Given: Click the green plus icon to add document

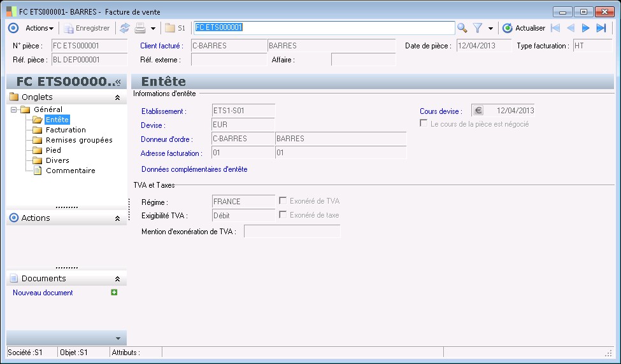Looking at the screenshot, I should point(114,292).
